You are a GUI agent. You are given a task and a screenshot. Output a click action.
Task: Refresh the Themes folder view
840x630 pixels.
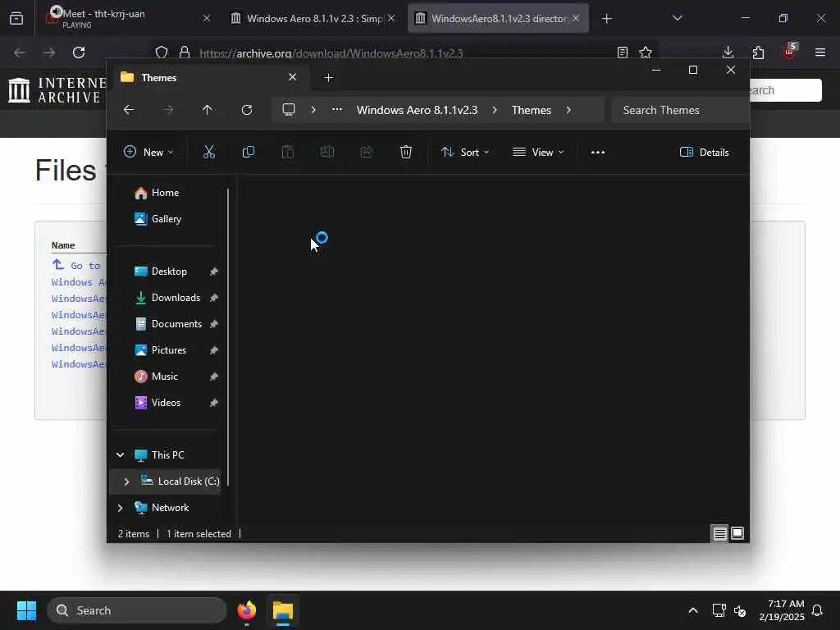[x=246, y=110]
